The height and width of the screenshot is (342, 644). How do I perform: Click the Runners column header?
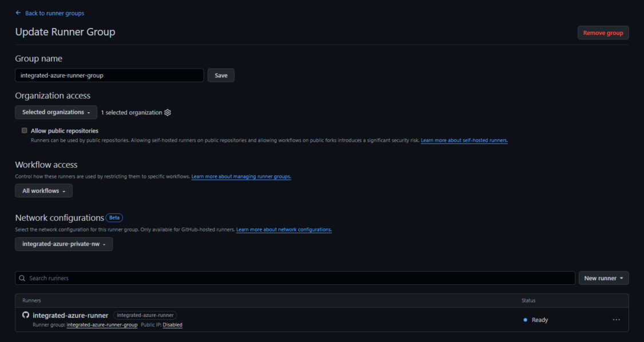tap(31, 300)
